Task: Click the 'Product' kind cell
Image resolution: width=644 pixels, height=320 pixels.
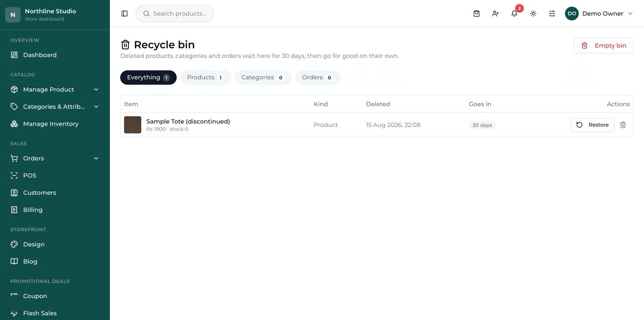Action: tap(326, 125)
